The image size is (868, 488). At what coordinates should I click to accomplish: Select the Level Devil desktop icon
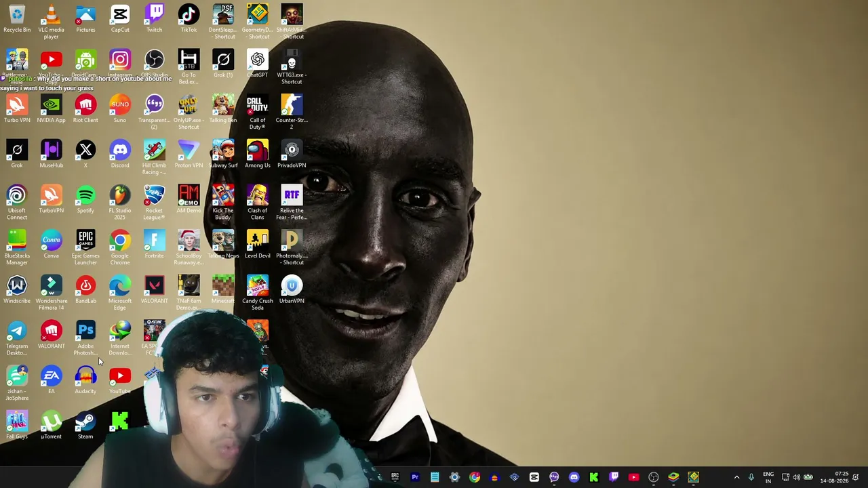tap(258, 244)
